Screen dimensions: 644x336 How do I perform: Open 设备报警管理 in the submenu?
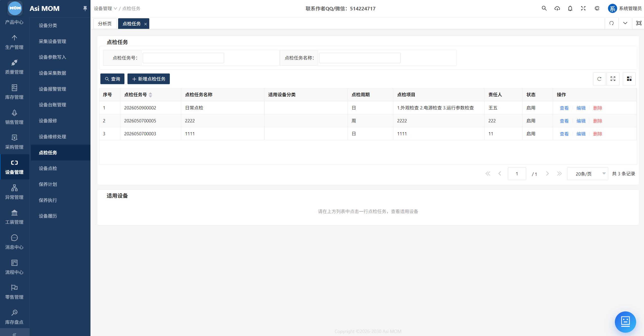tap(60, 89)
